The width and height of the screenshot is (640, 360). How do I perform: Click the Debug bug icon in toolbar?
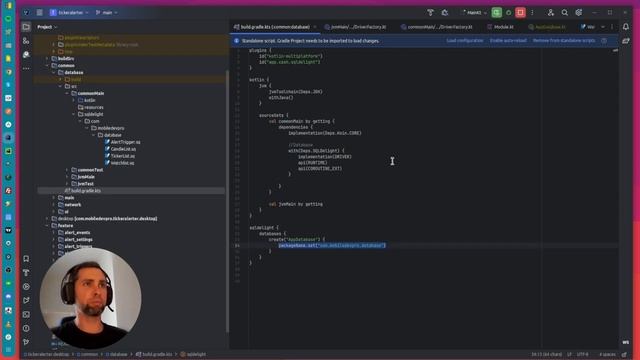click(444, 13)
